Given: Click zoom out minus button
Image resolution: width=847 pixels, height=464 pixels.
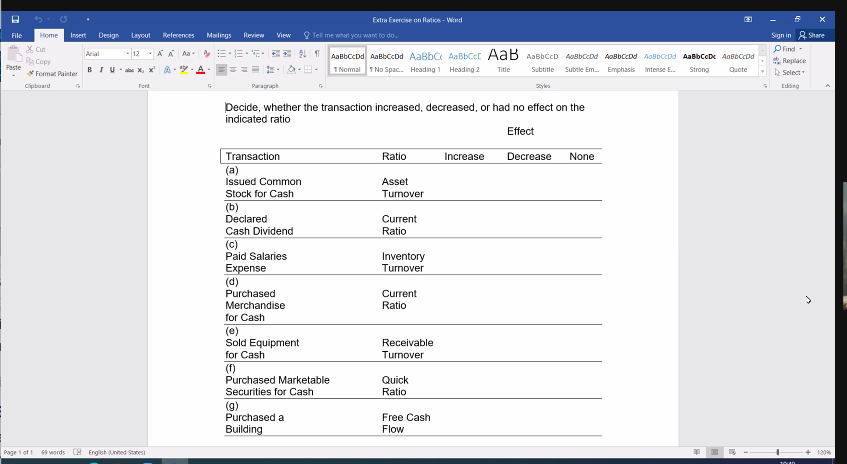Looking at the screenshot, I should 746,452.
